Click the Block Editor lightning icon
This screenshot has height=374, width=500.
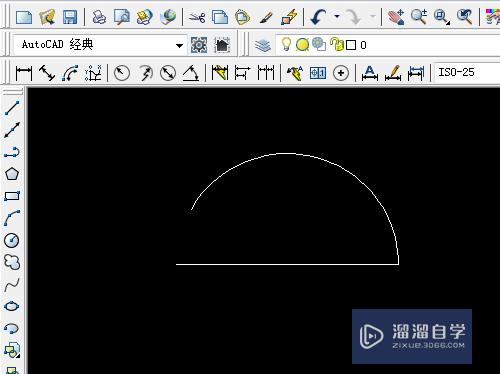pyautogui.click(x=289, y=17)
